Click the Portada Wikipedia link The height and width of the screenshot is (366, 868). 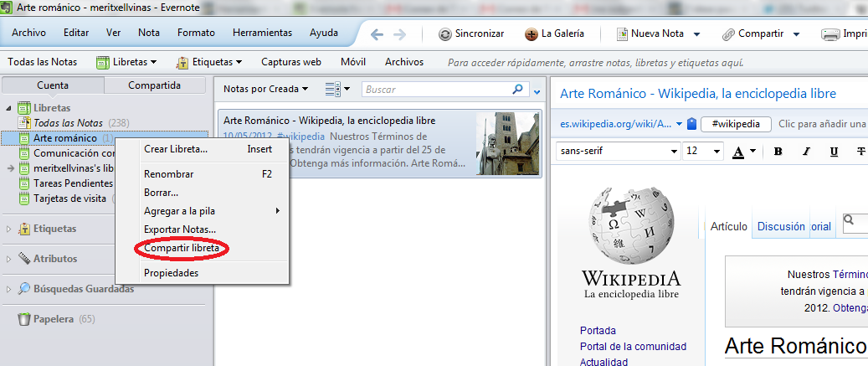[598, 331]
